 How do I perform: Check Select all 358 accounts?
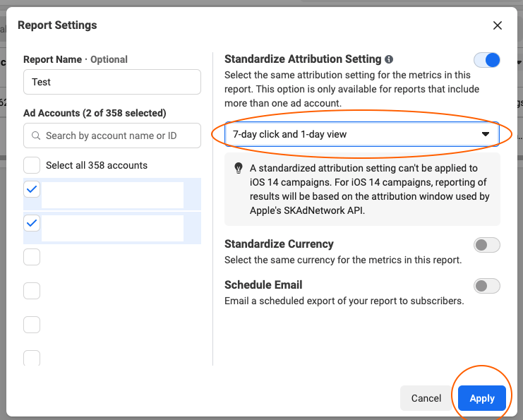(32, 165)
